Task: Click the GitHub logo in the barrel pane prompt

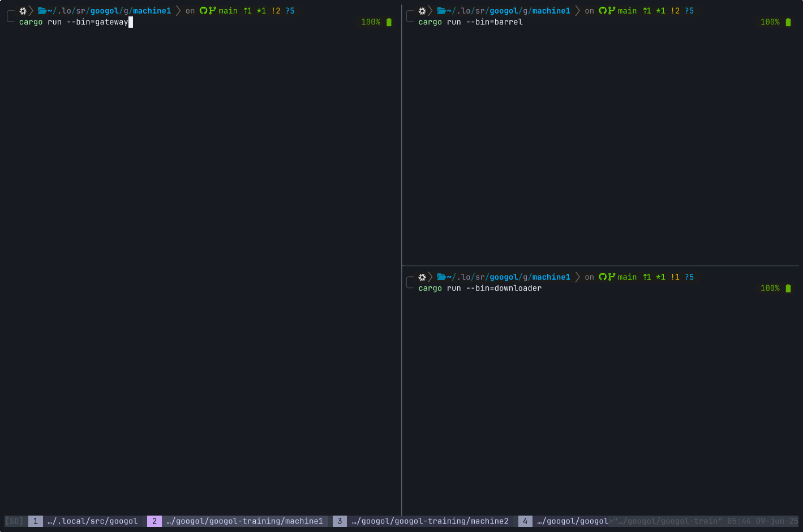Action: tap(603, 11)
